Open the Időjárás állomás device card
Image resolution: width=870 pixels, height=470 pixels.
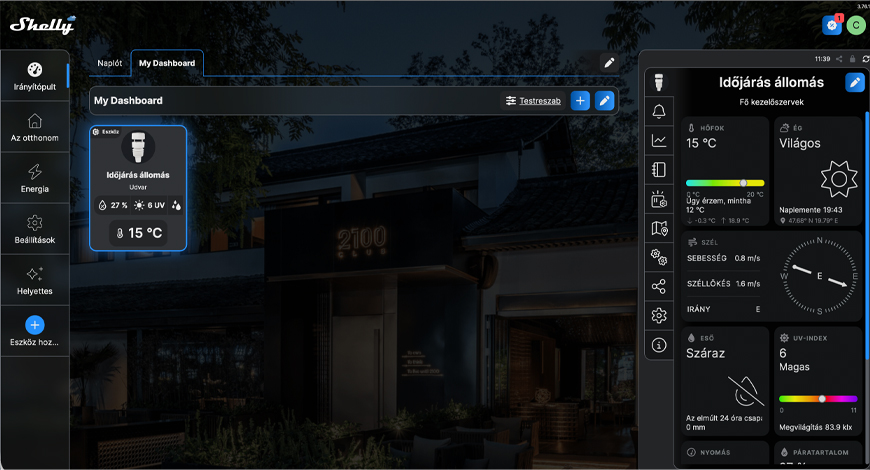138,187
